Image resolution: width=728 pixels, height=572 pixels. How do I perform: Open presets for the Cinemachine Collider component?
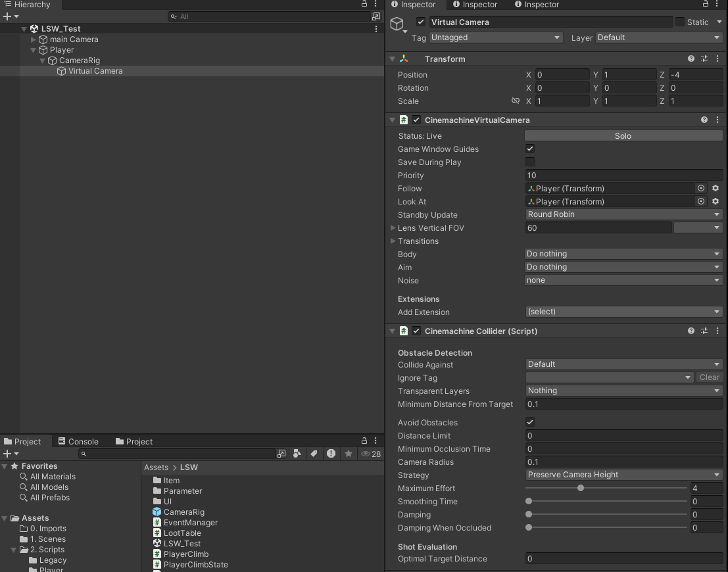tap(704, 331)
